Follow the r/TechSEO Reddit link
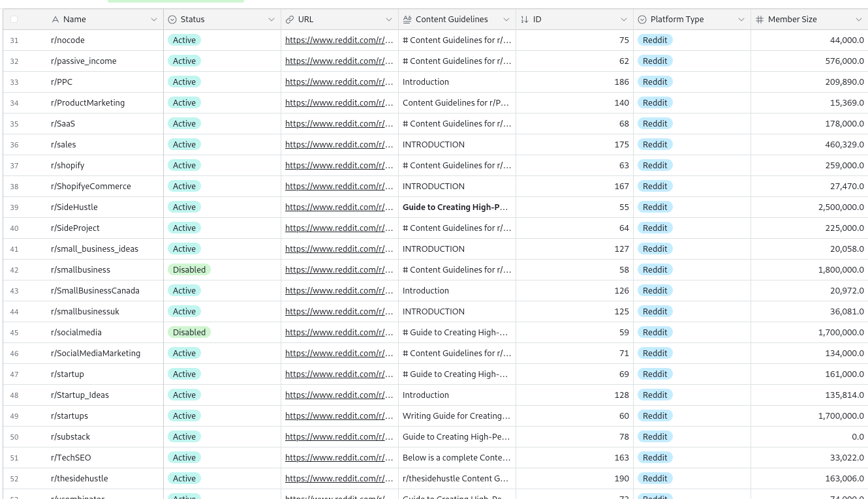This screenshot has height=499, width=868. [339, 458]
